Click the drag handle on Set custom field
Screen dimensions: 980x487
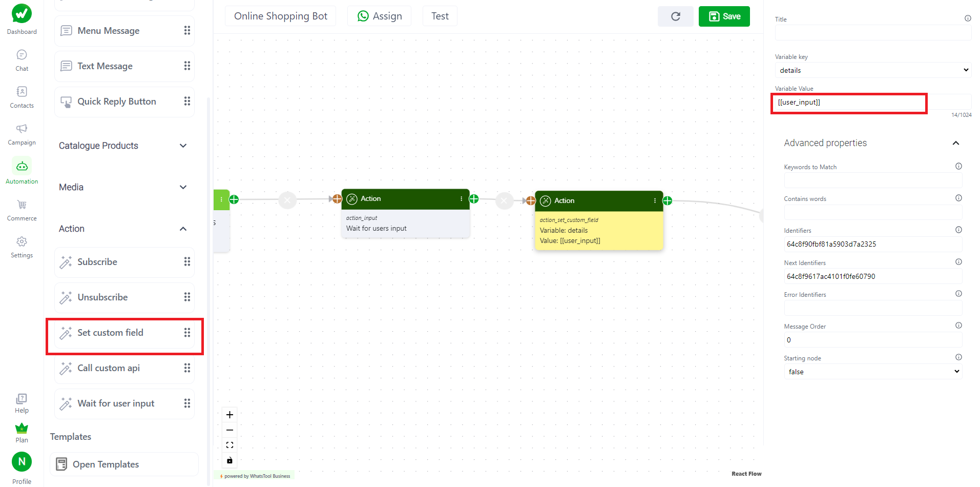[x=187, y=333]
